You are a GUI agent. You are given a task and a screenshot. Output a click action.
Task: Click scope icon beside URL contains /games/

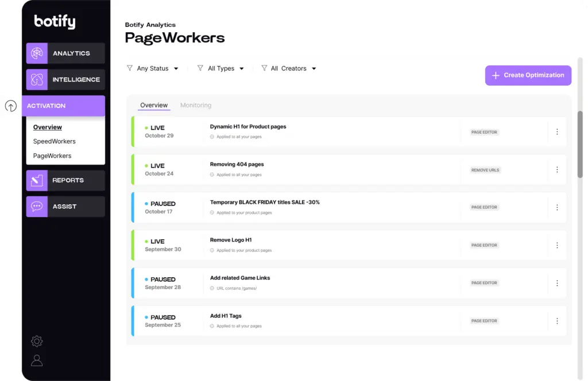coord(212,289)
